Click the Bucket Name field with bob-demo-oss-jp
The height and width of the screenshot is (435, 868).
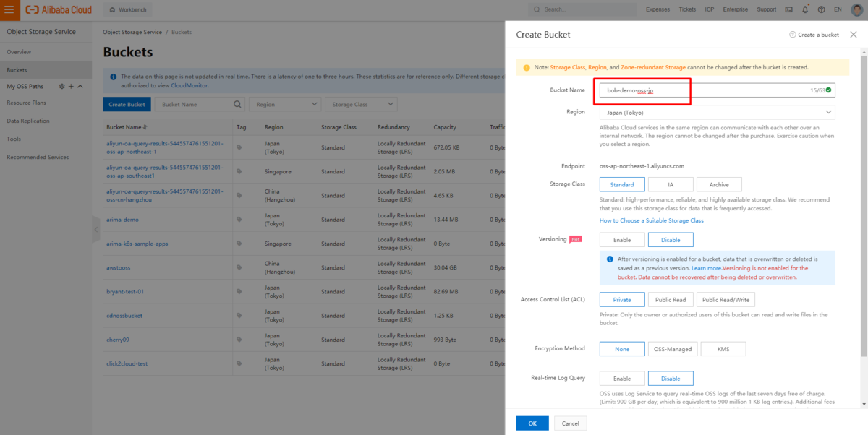718,90
